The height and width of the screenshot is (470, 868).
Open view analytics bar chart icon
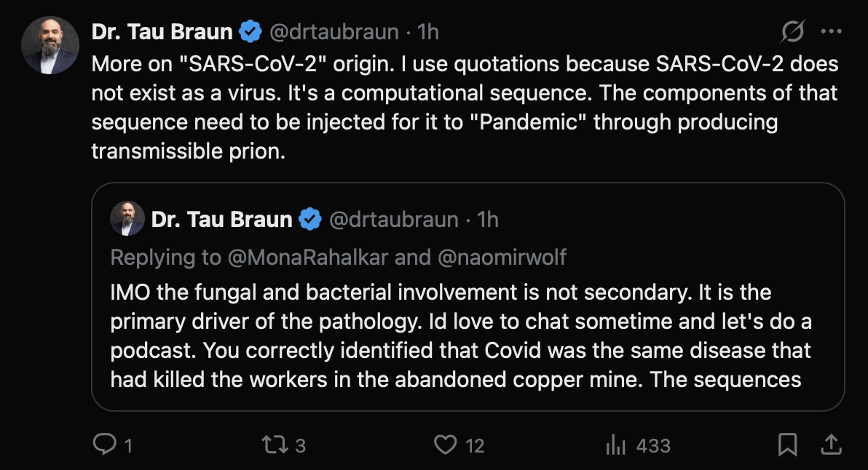616,445
